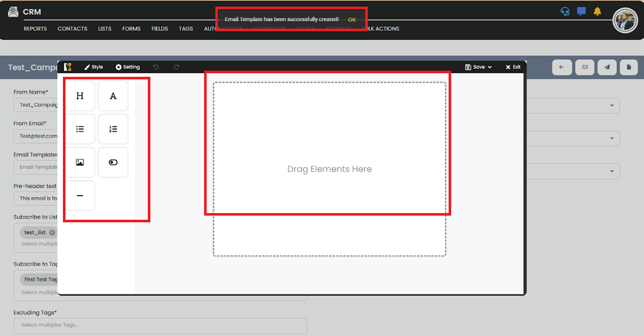Select the Text (A) element block
The height and width of the screenshot is (336, 644).
(x=113, y=96)
